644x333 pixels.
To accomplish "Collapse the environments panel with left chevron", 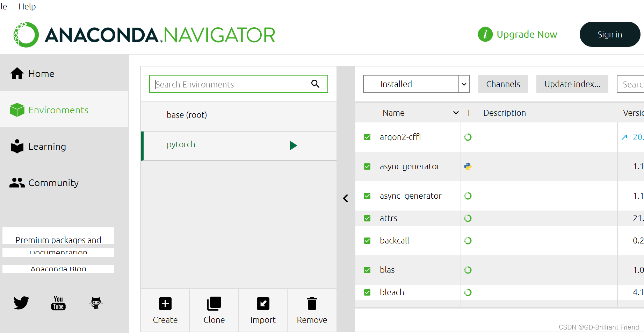I will [x=346, y=198].
